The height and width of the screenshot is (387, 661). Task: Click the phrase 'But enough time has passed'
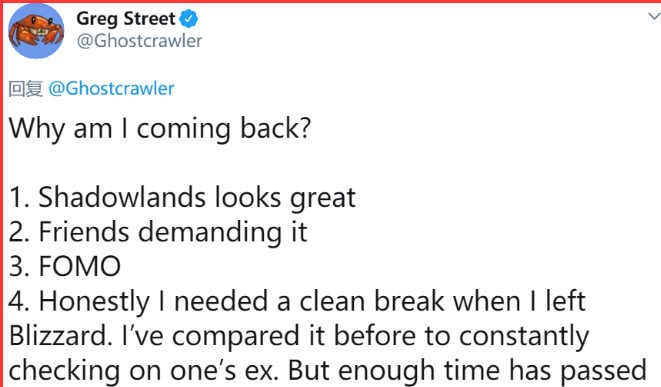[x=467, y=371]
